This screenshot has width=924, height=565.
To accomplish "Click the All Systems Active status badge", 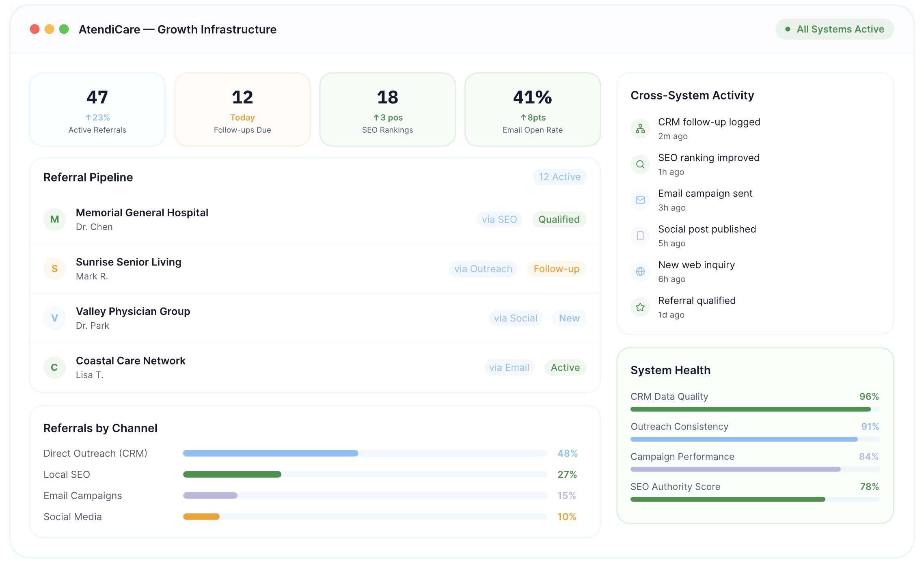I will pos(835,29).
